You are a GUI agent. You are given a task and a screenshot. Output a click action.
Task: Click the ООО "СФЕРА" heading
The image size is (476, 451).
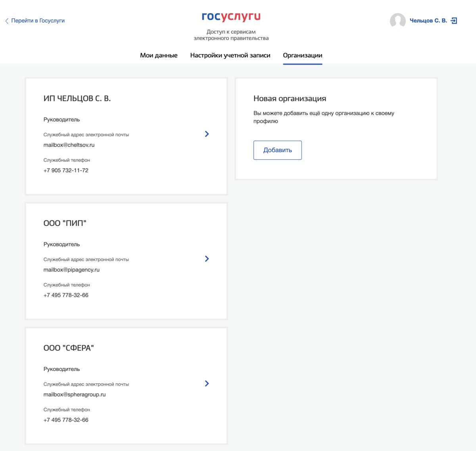click(x=69, y=348)
